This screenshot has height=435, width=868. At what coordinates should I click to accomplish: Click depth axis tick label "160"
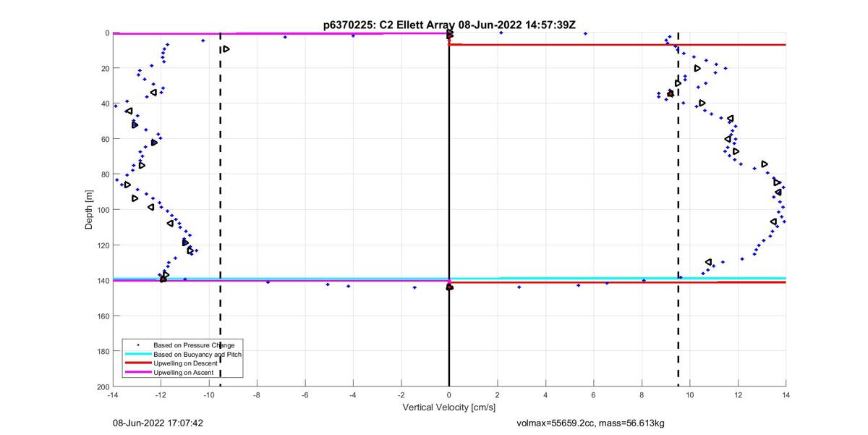click(102, 316)
